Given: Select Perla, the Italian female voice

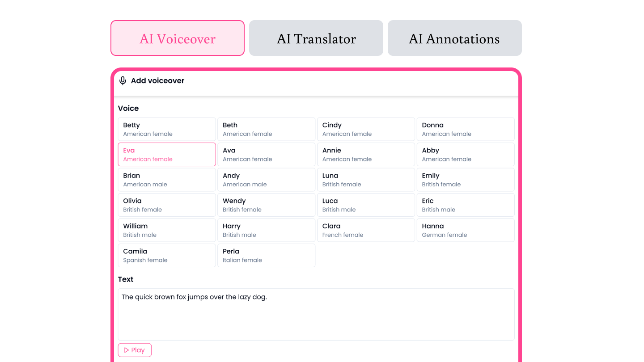Looking at the screenshot, I should [x=266, y=255].
